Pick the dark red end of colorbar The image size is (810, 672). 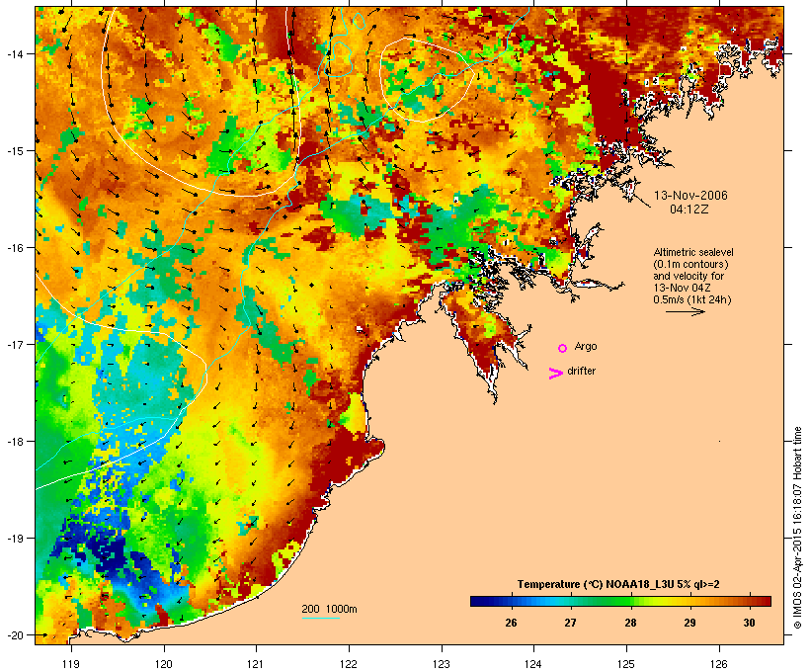764,601
